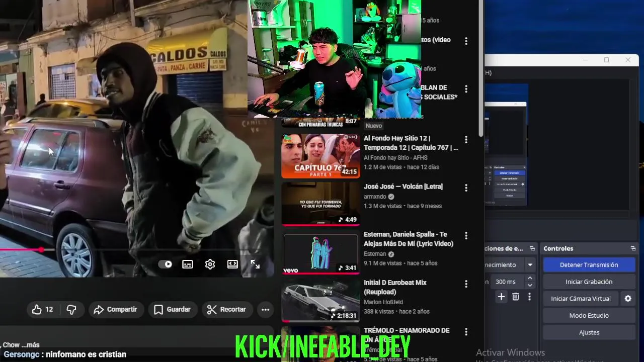Add a new transition with plus icon

(501, 297)
